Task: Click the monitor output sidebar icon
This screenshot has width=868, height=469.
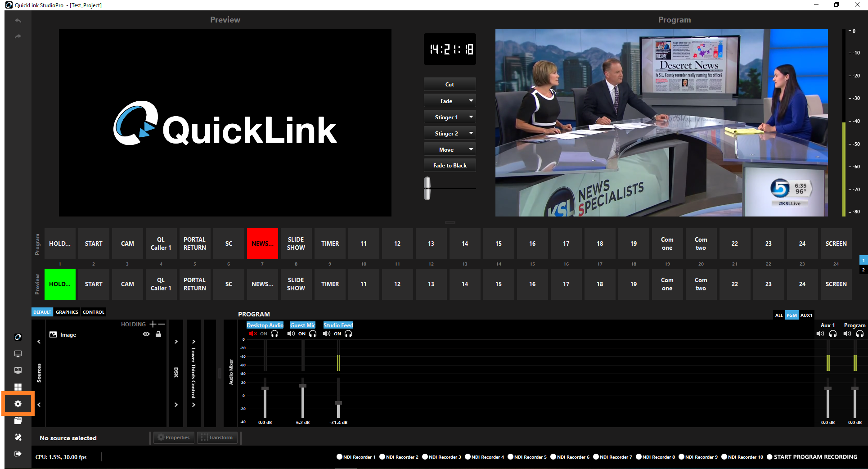Action: pyautogui.click(x=18, y=354)
